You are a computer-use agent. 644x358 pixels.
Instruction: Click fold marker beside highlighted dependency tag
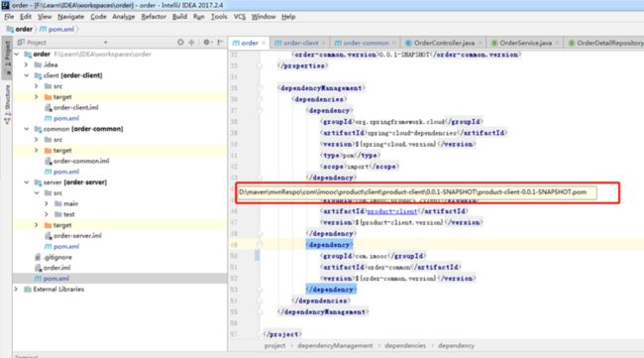pos(260,245)
